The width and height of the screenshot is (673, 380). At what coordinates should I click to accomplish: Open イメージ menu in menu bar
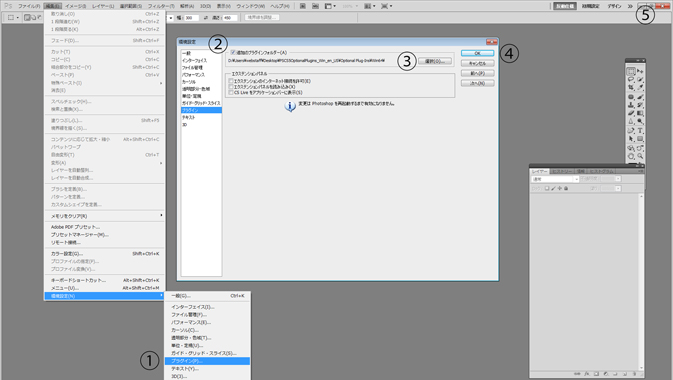click(75, 6)
